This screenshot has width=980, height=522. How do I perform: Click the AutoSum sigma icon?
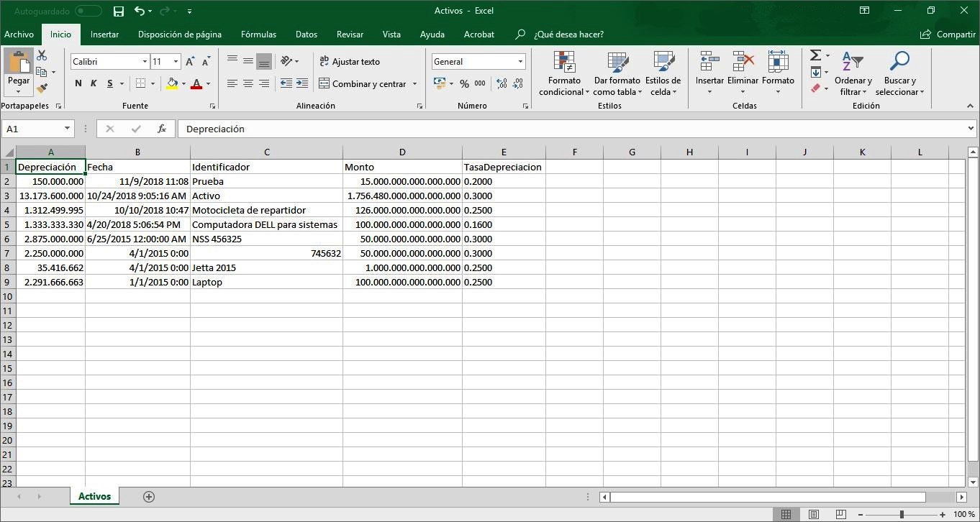(x=815, y=55)
